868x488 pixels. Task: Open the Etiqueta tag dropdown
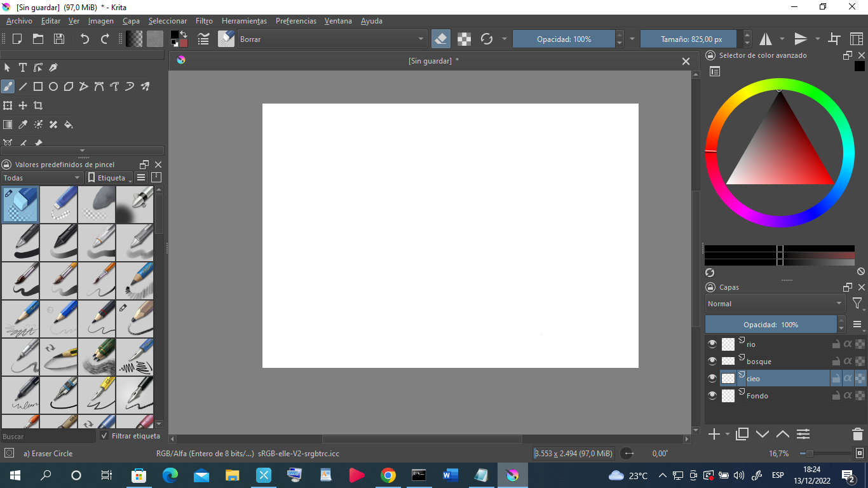click(109, 178)
